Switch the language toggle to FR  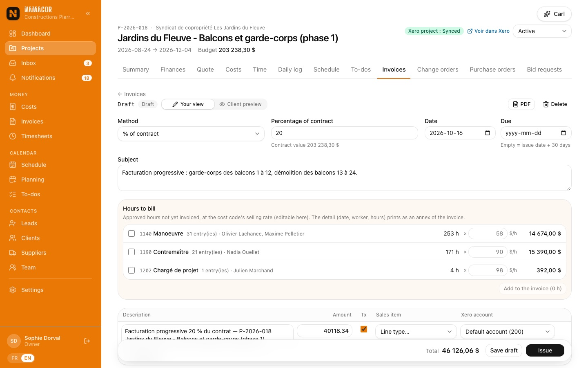15,358
